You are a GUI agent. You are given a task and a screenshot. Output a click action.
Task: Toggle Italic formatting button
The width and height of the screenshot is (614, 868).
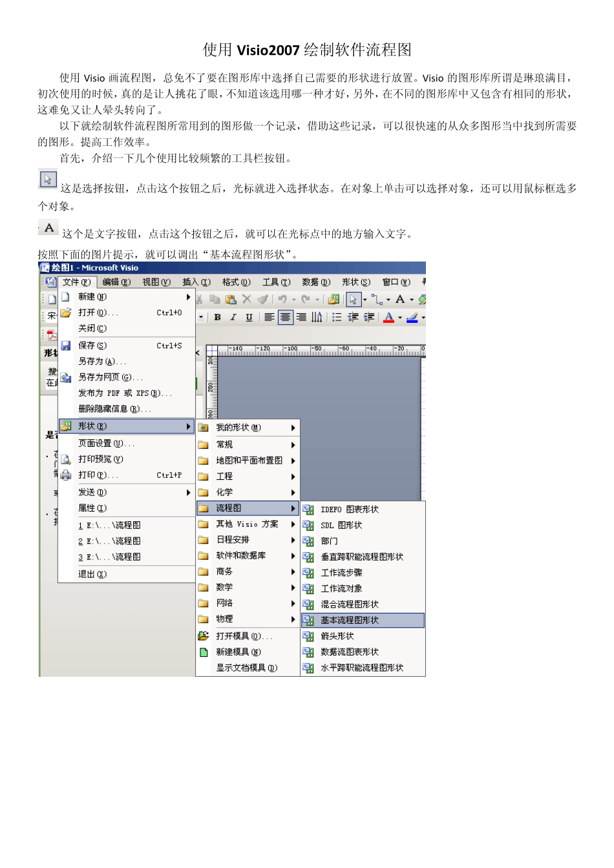(x=233, y=317)
